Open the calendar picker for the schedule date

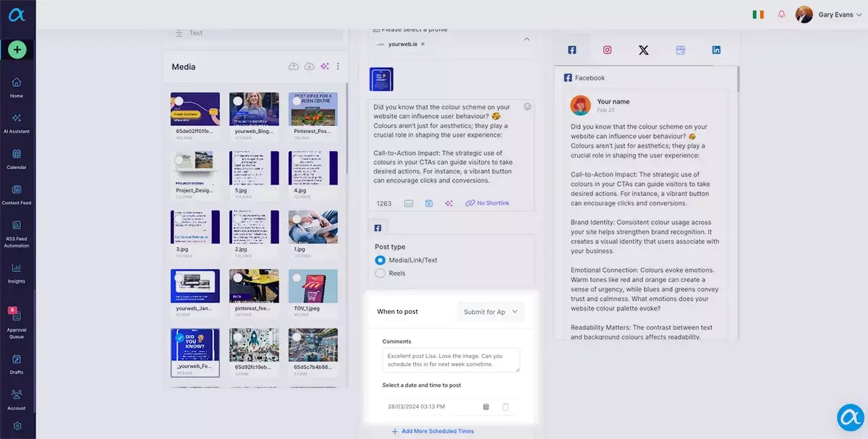(486, 407)
